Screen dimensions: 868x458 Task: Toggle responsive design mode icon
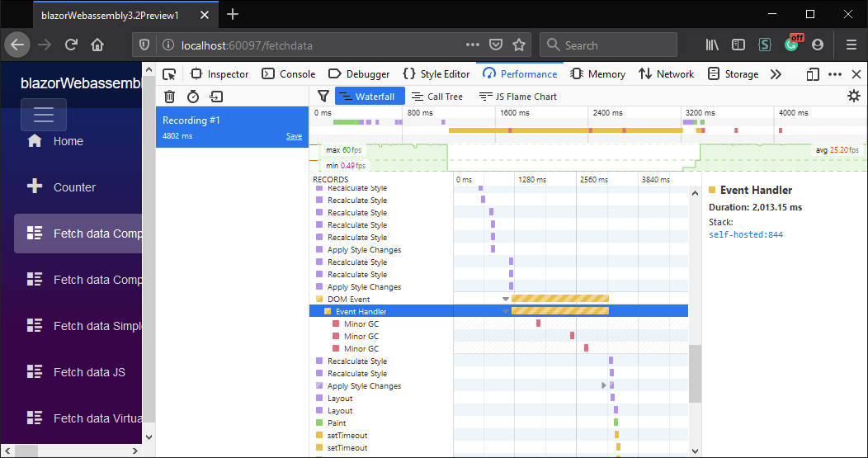[813, 74]
